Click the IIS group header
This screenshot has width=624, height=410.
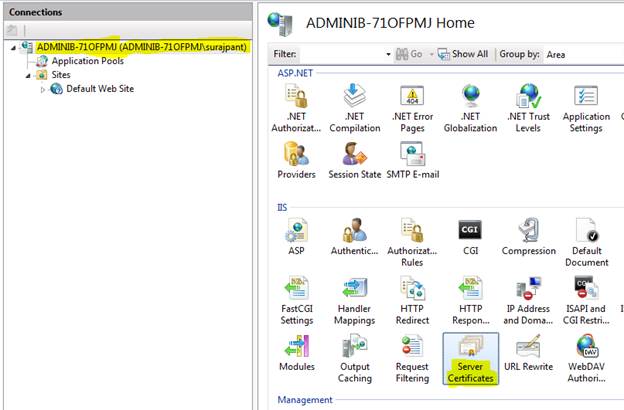(282, 207)
